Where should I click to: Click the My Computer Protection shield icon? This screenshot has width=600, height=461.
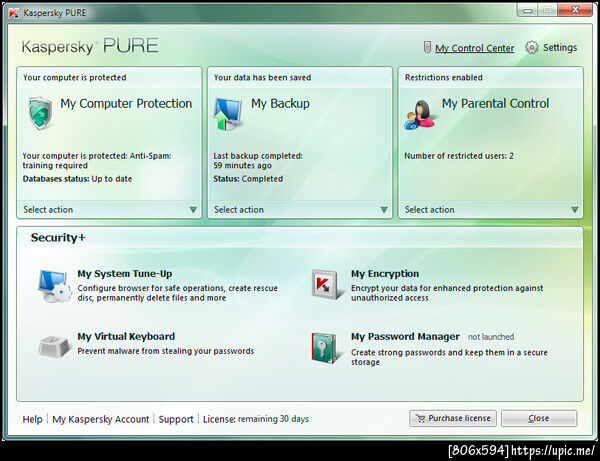pyautogui.click(x=40, y=114)
